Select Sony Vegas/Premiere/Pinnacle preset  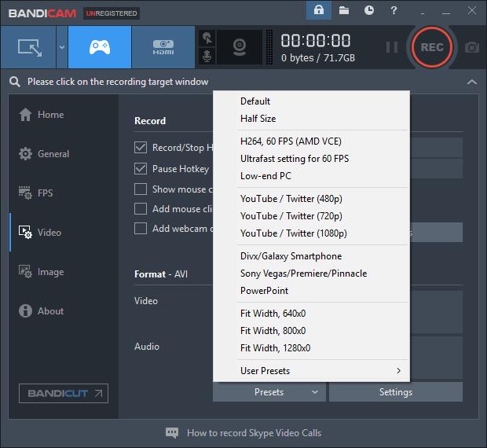tap(312, 274)
